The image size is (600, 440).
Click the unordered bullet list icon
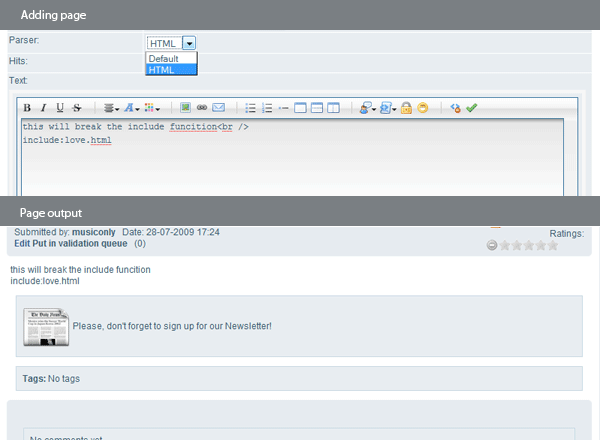(x=251, y=108)
